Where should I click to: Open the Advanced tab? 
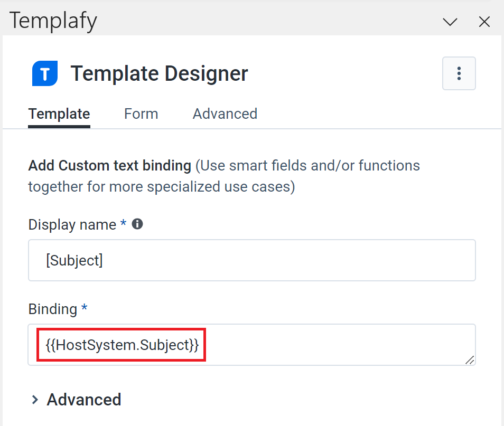point(225,113)
